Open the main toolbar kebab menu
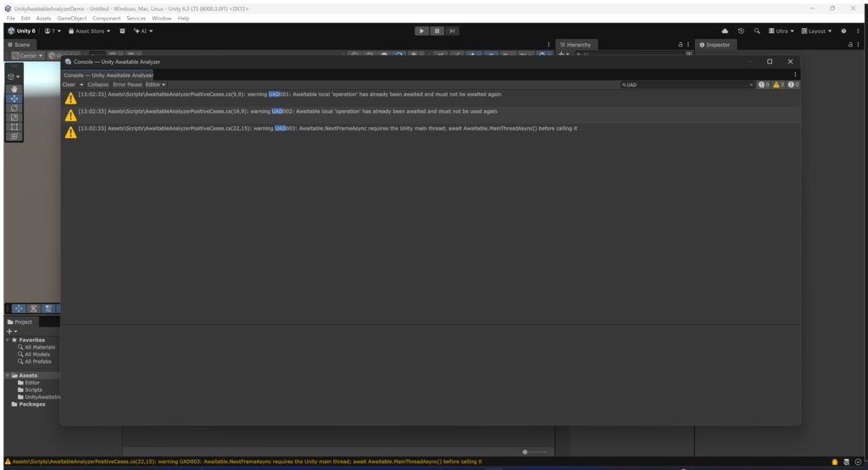868x470 pixels. pos(858,31)
